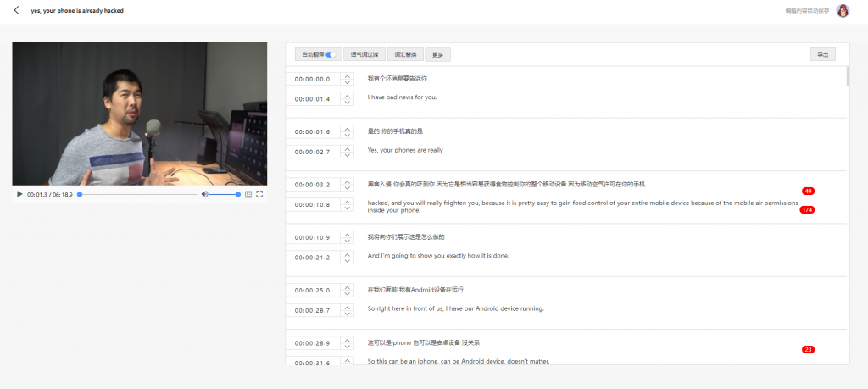Edit subtitle "Yes, your phones are really"
Screen dimensions: 868x389
[x=405, y=150]
